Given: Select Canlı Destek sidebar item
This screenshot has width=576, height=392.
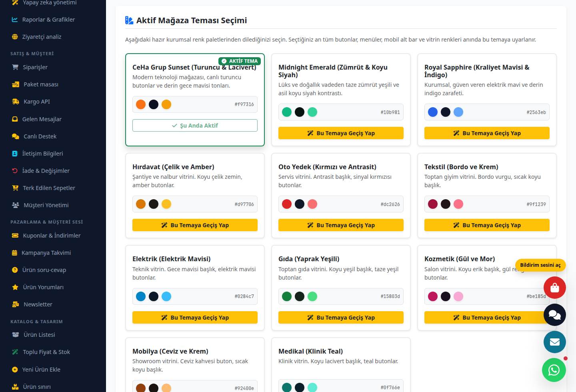Looking at the screenshot, I should pos(53,136).
